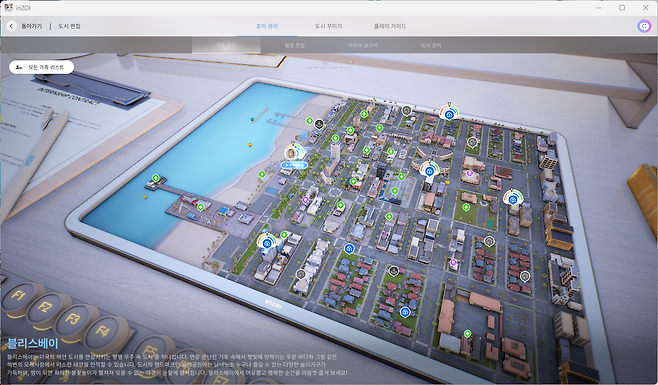
Task: Open the 모든 가족 리스트 button
Action: point(42,67)
